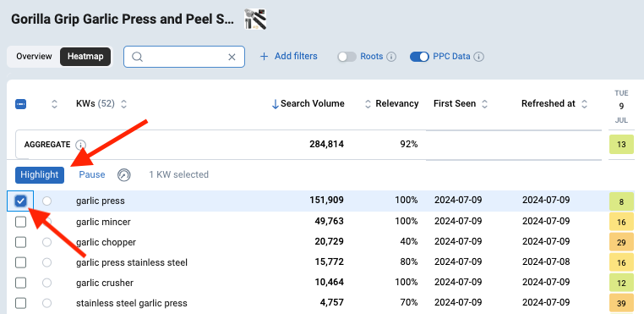Click the down arrow beside Search Volume
Screen dimensions: 644x314
tap(276, 104)
